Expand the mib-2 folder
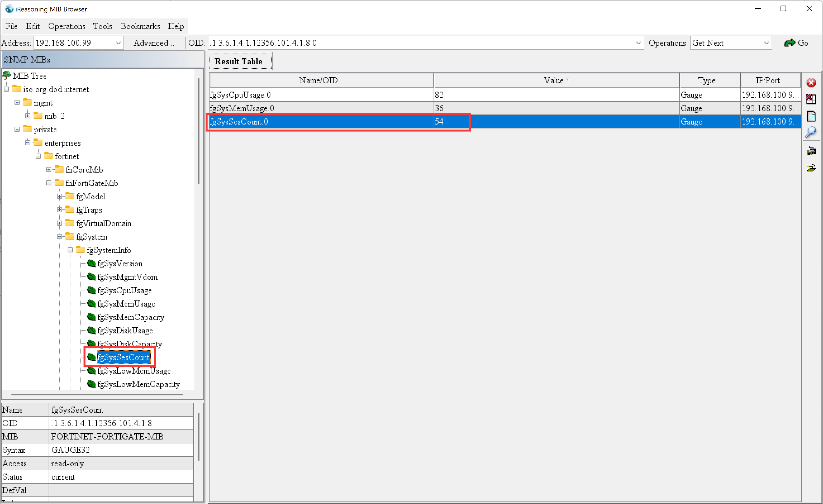Image resolution: width=823 pixels, height=504 pixels. coord(28,116)
